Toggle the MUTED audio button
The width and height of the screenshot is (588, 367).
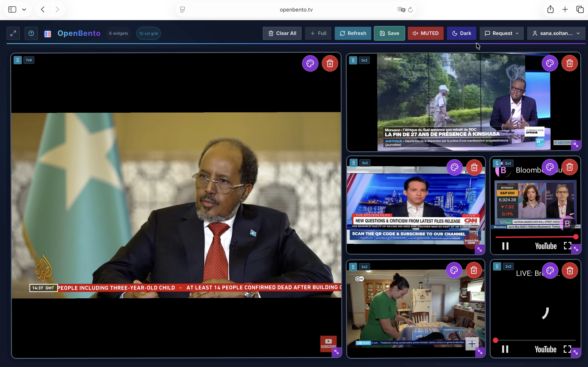click(x=425, y=33)
